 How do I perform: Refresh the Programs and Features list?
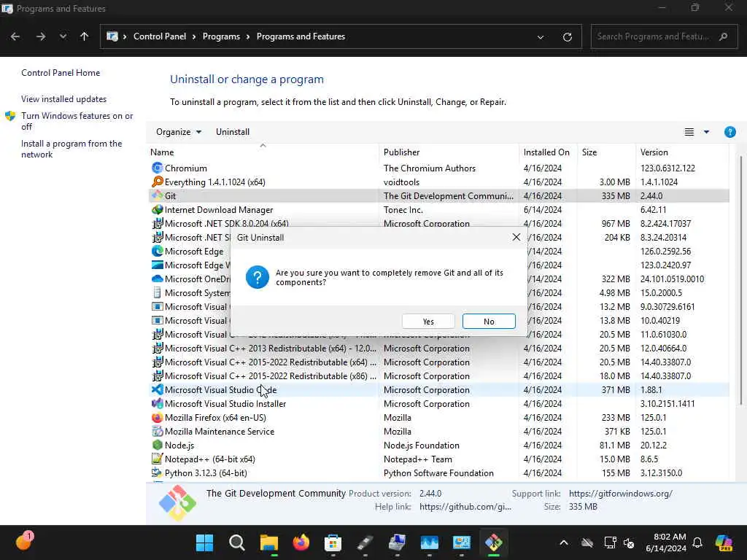(x=567, y=36)
